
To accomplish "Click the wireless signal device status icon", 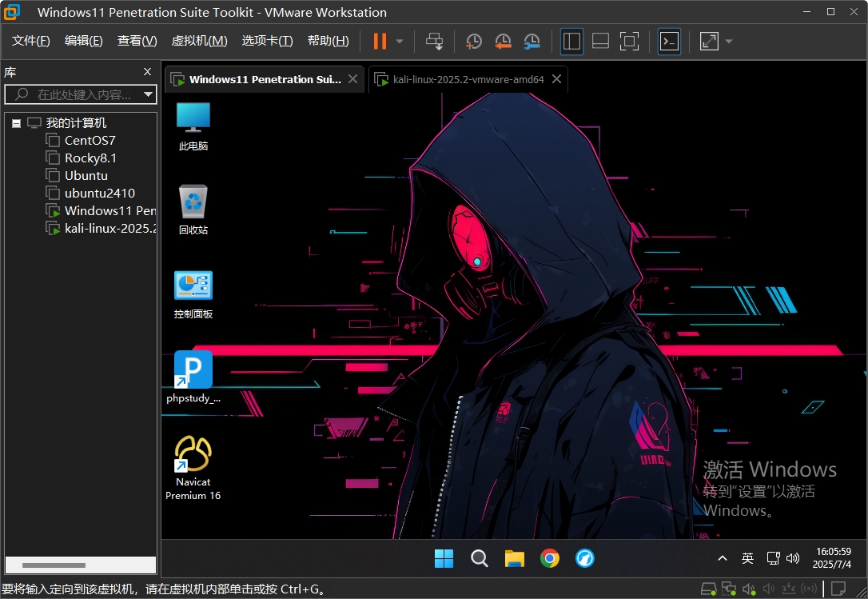I will (809, 589).
